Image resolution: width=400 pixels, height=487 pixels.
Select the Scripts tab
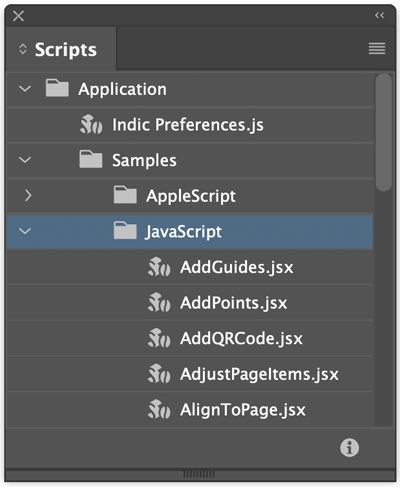coord(61,49)
